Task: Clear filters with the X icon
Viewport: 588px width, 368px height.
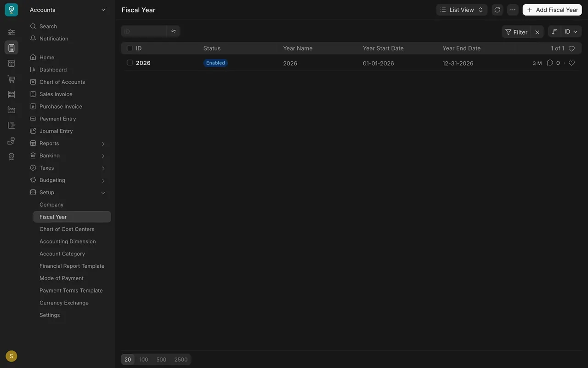Action: [x=537, y=32]
